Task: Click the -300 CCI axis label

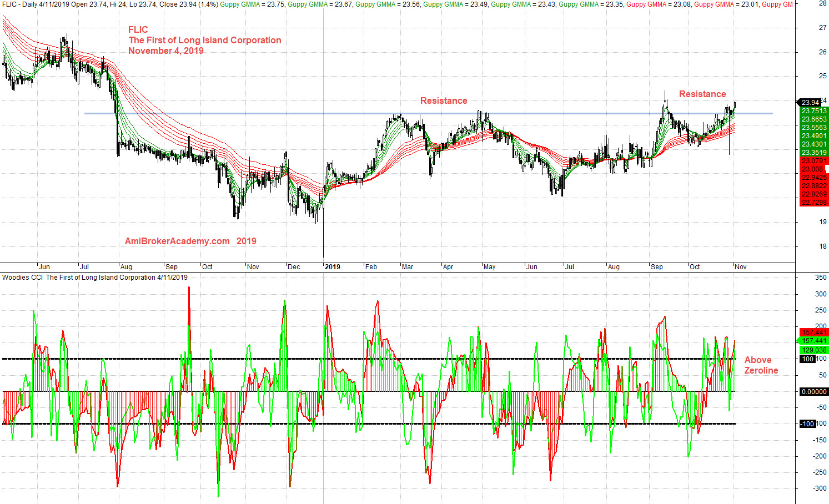Action: click(820, 488)
